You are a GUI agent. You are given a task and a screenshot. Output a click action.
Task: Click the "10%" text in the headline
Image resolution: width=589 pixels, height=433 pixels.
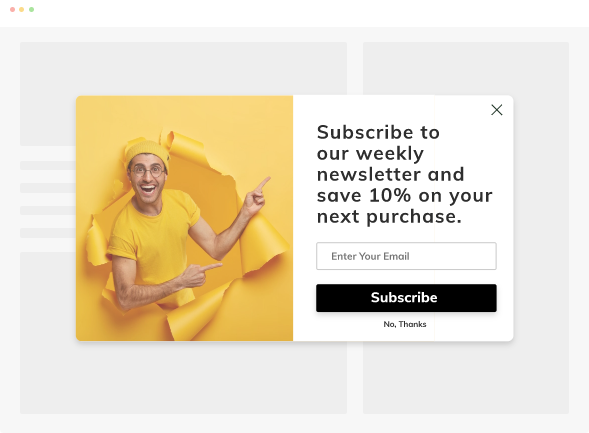390,195
